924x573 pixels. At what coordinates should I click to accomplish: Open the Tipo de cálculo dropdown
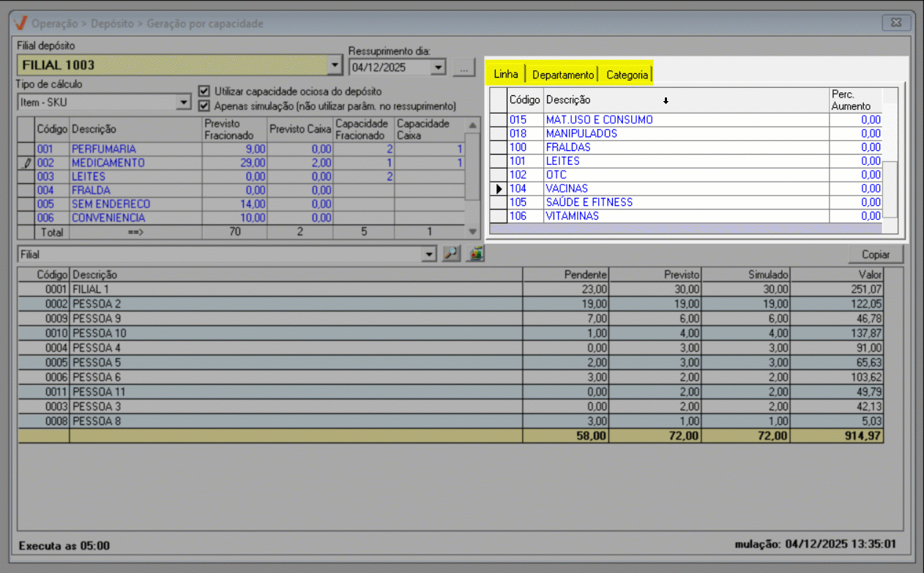(x=184, y=103)
